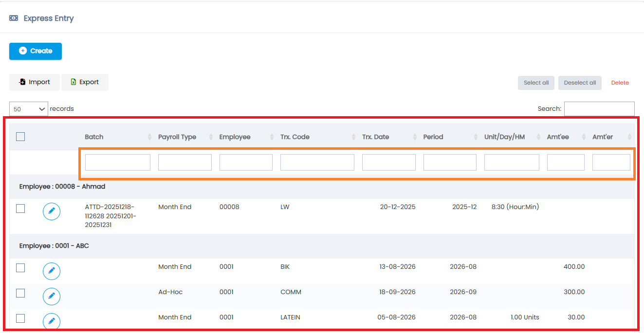Click the Unit/Day/HM filter input
This screenshot has width=644, height=333.
[512, 162]
